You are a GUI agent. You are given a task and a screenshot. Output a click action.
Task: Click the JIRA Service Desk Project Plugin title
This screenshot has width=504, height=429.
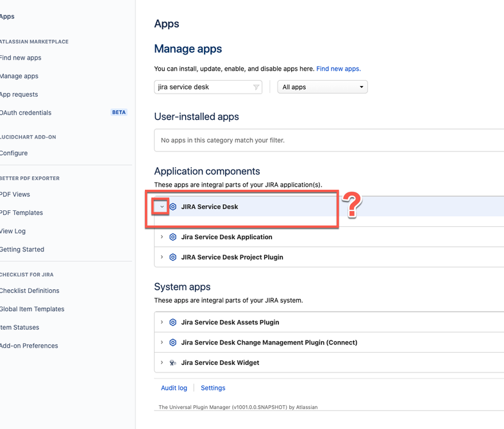coord(232,257)
